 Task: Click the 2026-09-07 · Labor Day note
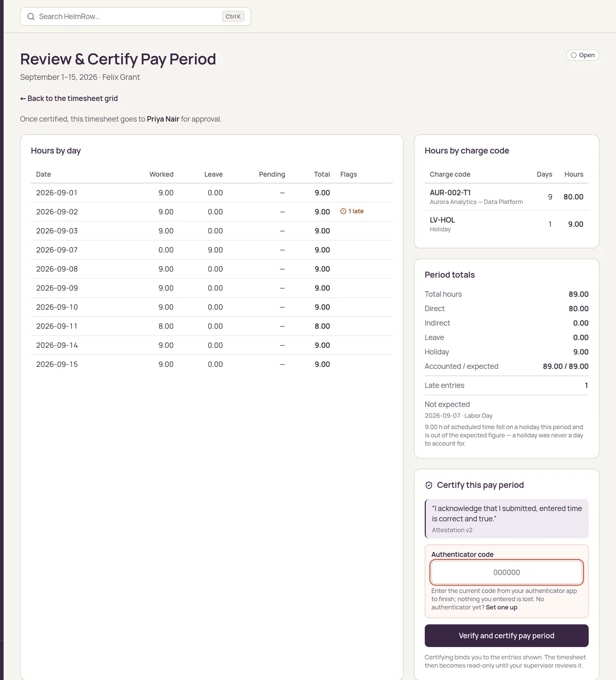click(459, 416)
